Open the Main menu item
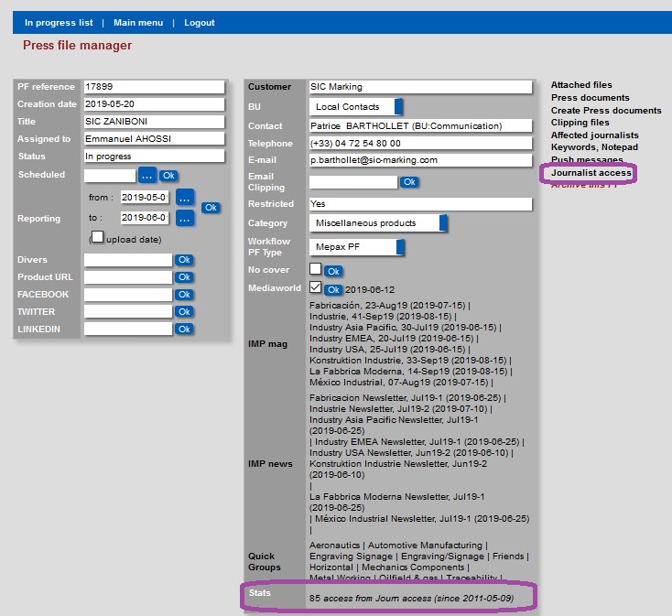This screenshot has width=672, height=616. (x=138, y=23)
